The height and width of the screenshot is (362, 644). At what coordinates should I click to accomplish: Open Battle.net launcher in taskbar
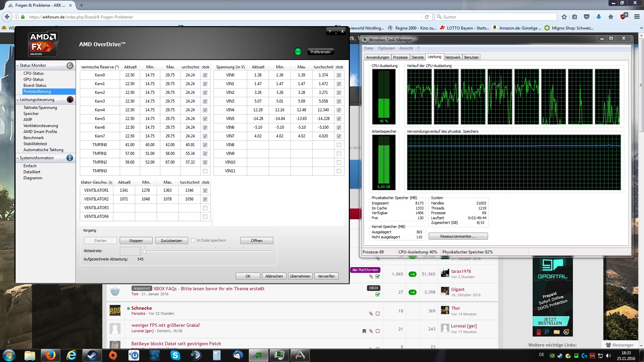pyautogui.click(x=155, y=355)
